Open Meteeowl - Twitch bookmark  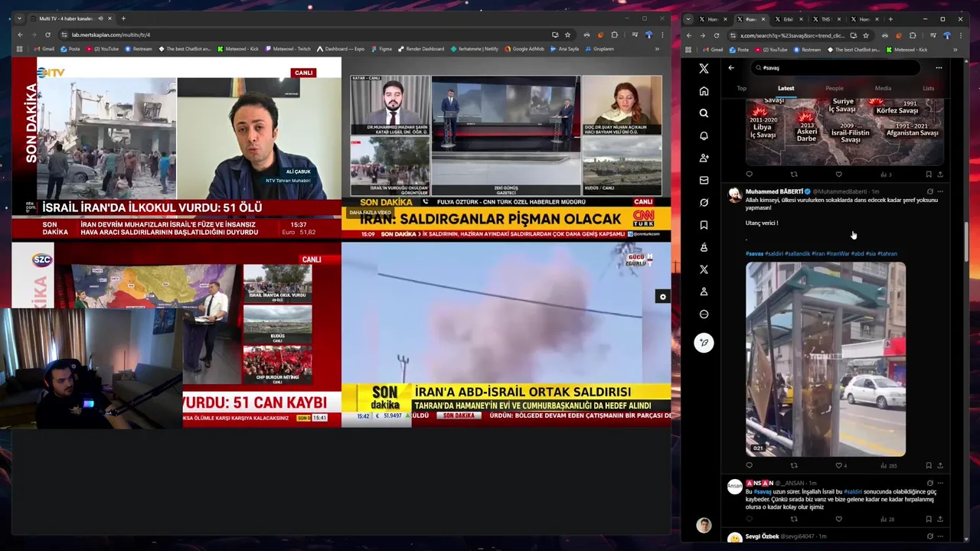point(288,49)
